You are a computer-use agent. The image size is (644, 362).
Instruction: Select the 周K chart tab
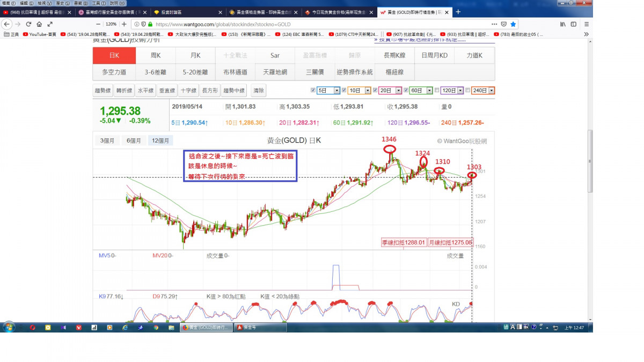tap(156, 55)
